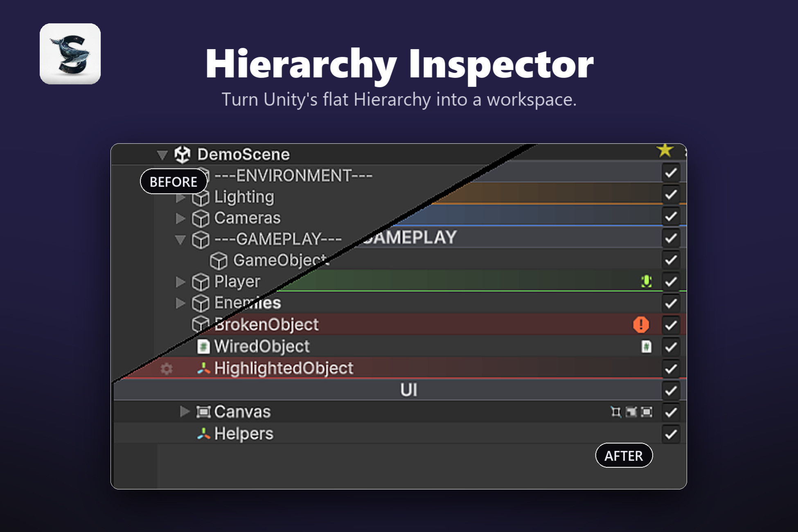Viewport: 798px width, 532px height.
Task: Click the first component icon on Canvas row
Action: pyautogui.click(x=615, y=412)
